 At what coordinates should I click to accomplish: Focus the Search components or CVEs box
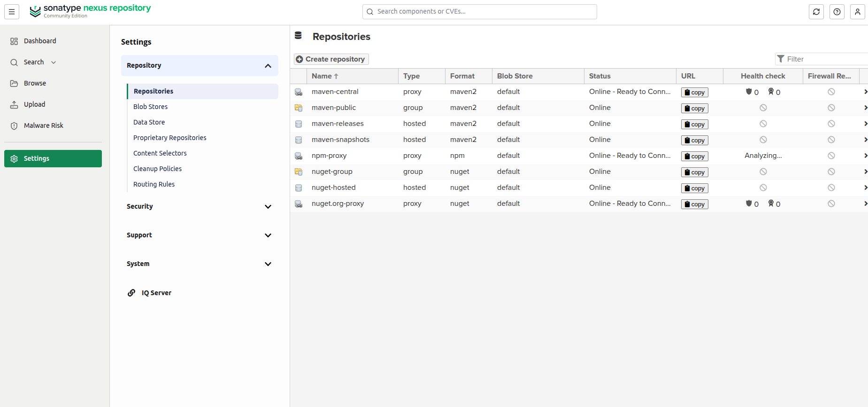[480, 12]
